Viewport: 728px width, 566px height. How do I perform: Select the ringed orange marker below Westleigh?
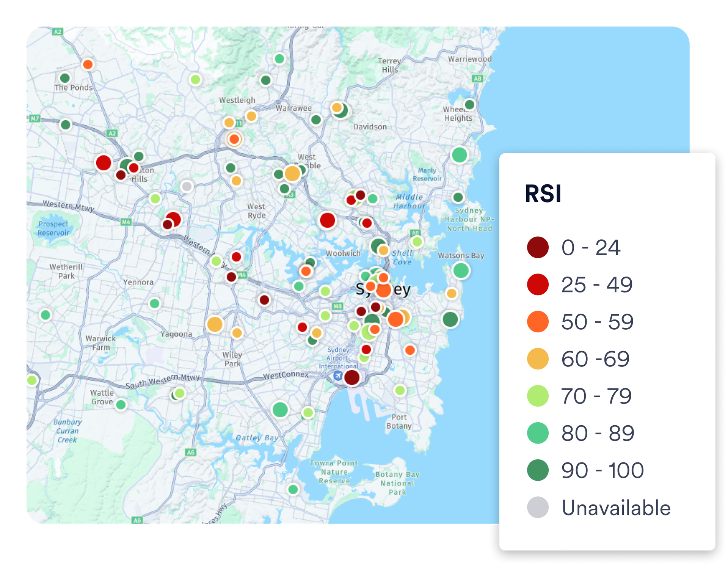(x=234, y=139)
